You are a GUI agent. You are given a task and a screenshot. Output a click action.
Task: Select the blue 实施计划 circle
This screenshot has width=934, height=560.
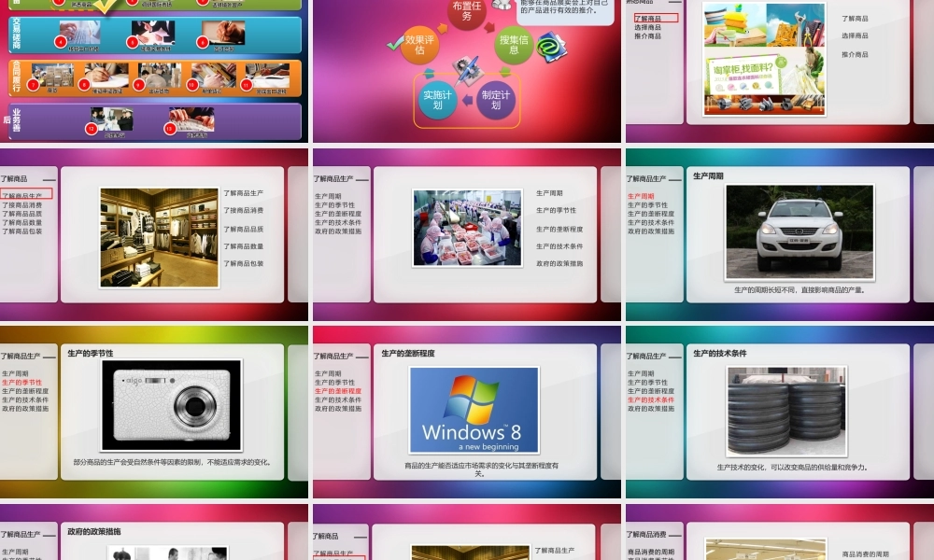coord(437,100)
